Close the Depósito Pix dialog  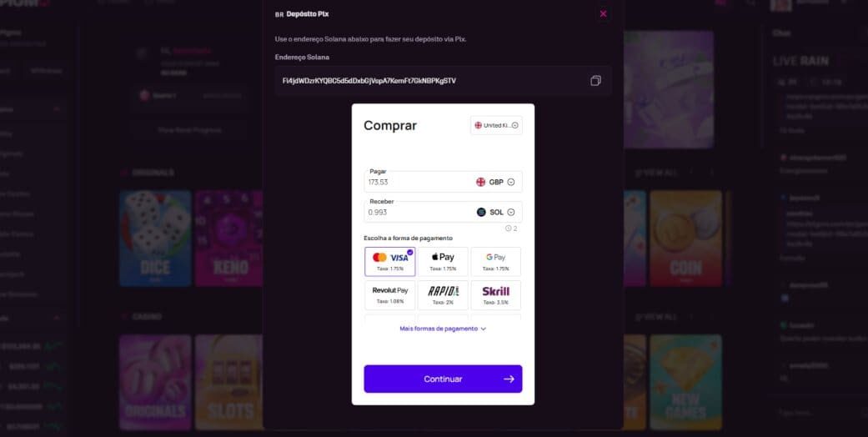tap(603, 13)
